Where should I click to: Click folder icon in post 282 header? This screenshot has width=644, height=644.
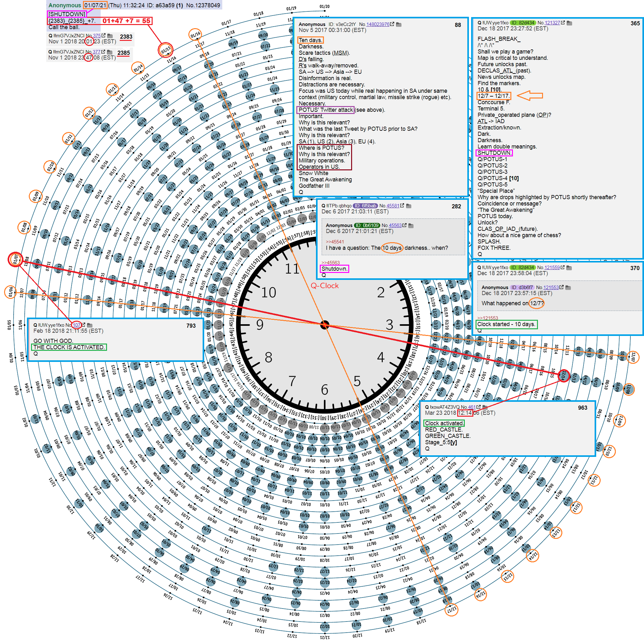409,206
